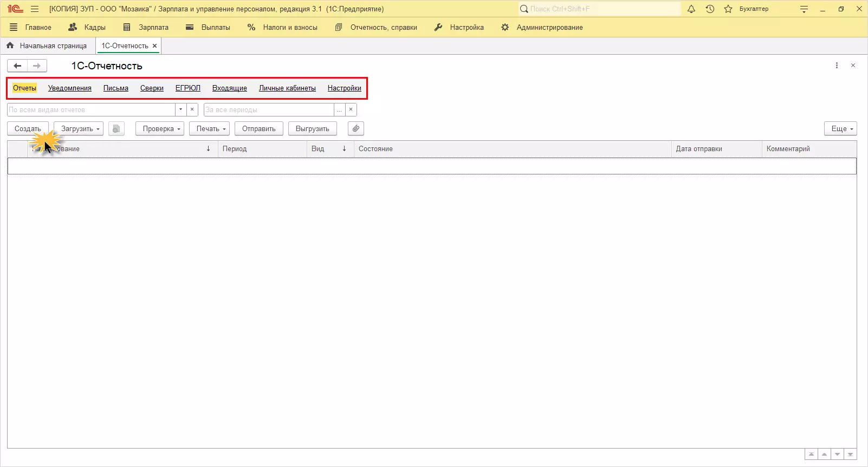Open the Главное section
The image size is (868, 467).
tap(31, 28)
